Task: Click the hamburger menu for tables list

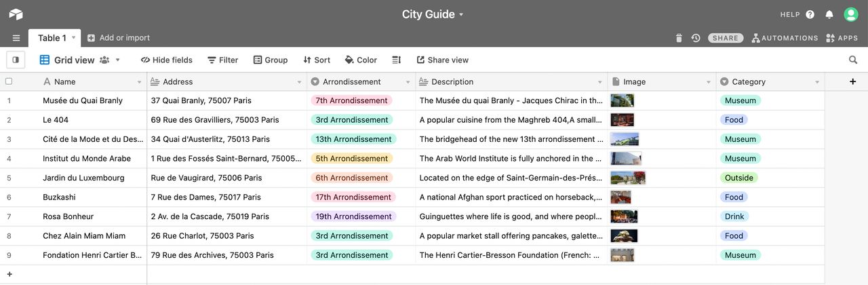Action: (x=16, y=38)
